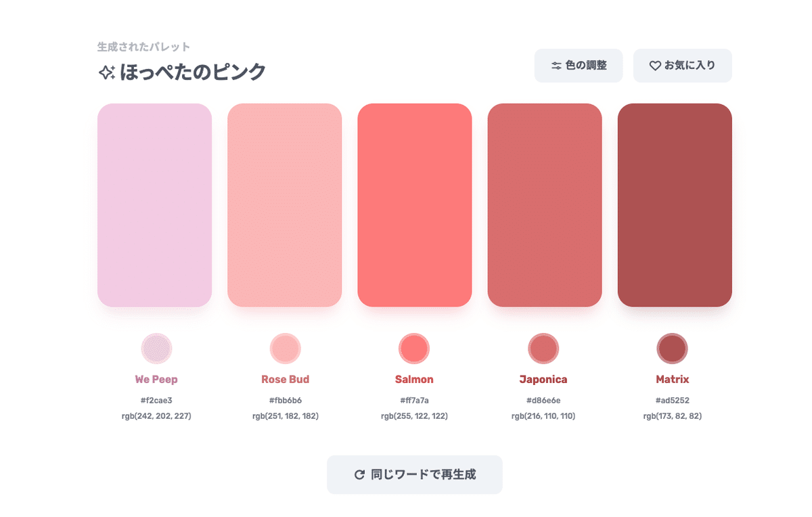Image resolution: width=812 pixels, height=517 pixels.
Task: Select the Rose Bud circular color dot
Action: (285, 349)
